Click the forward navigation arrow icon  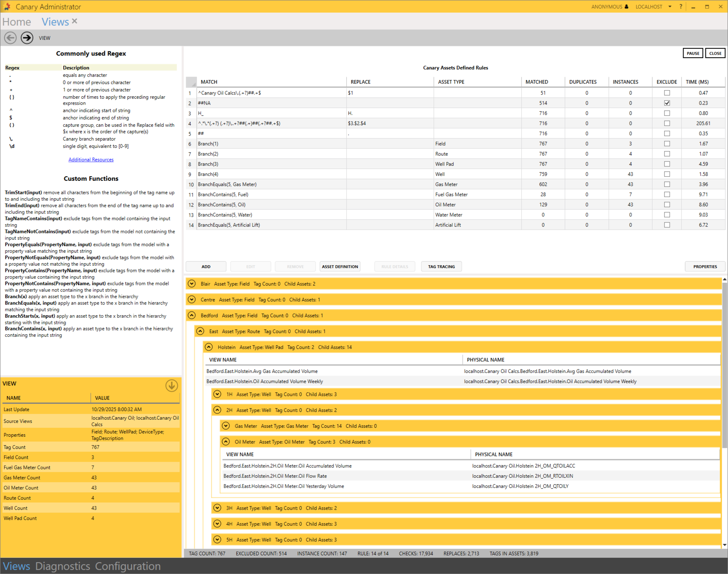(x=27, y=38)
